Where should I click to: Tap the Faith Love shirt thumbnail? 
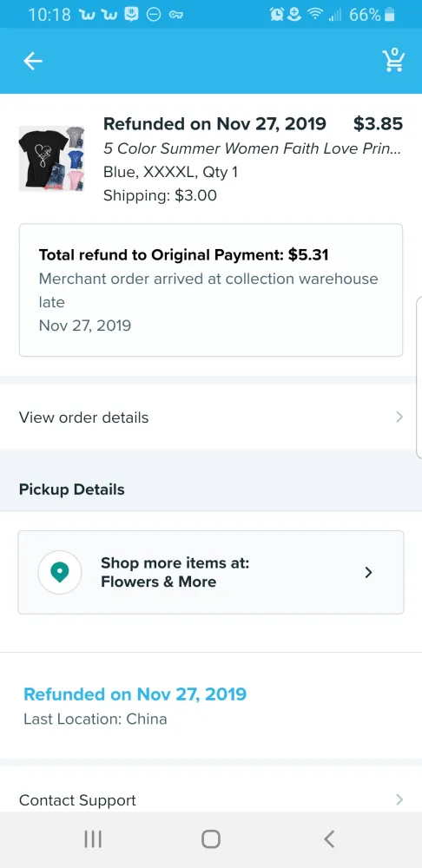(x=51, y=159)
